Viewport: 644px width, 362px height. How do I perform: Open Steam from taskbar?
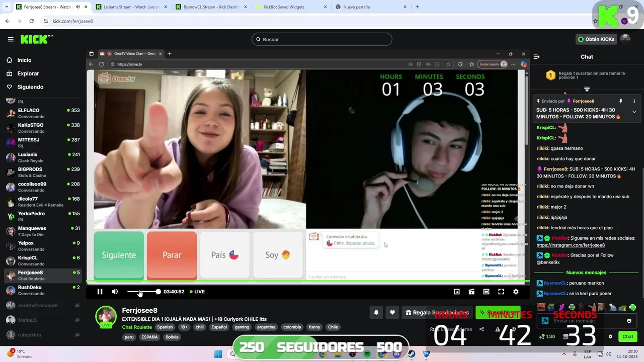412,354
